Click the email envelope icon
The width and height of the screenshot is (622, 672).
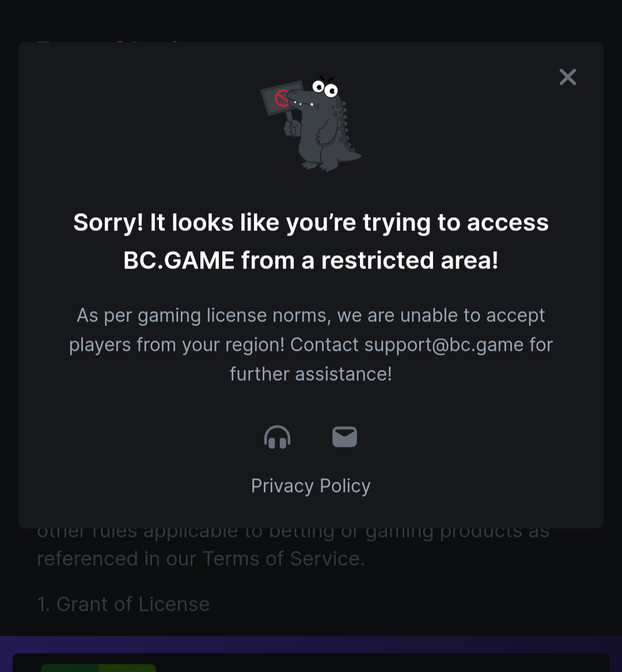point(344,437)
